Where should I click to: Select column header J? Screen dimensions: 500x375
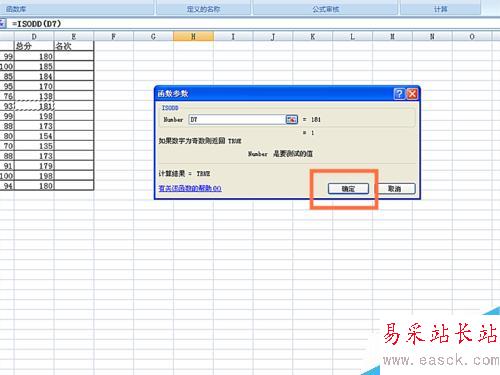[x=273, y=37]
